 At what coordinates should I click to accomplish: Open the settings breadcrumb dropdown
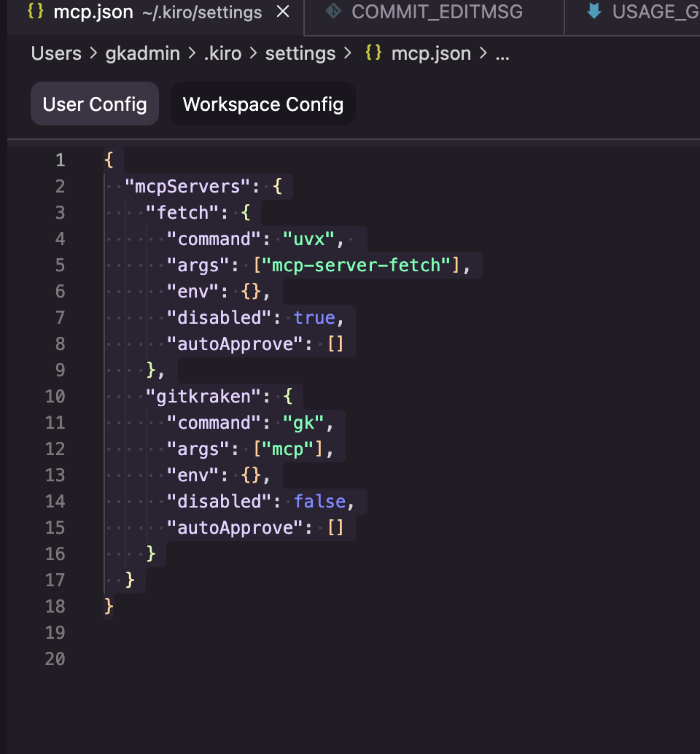coord(300,53)
